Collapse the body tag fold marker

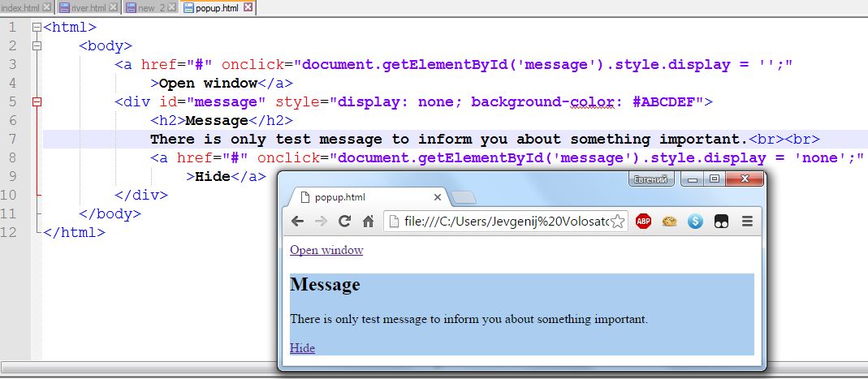point(37,46)
